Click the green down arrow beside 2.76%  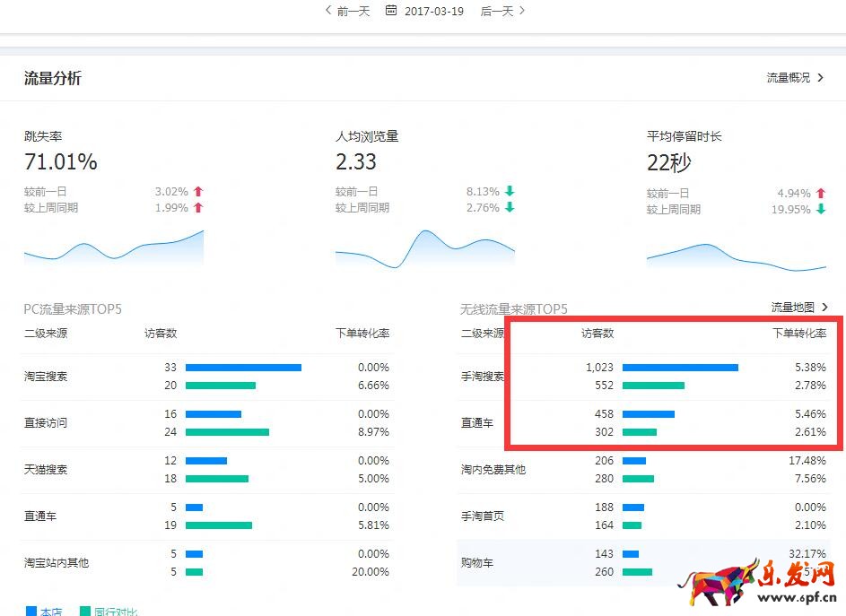(x=510, y=208)
